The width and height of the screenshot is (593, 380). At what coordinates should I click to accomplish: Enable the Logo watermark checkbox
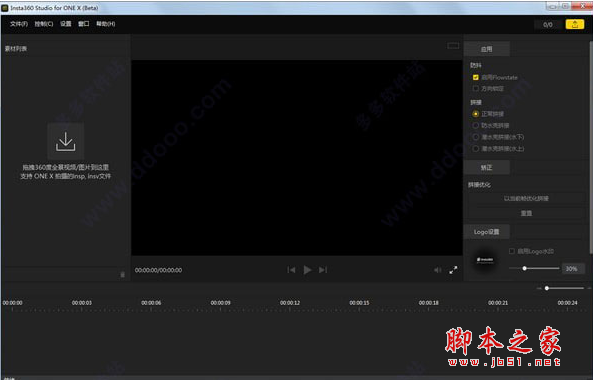pyautogui.click(x=512, y=251)
